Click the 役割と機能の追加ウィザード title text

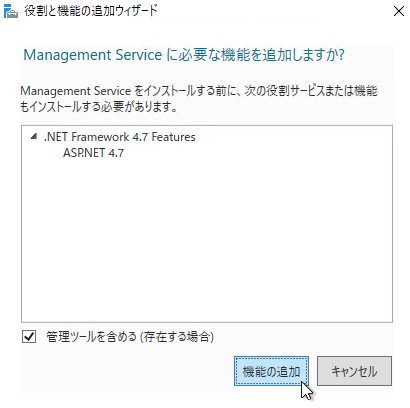pos(91,11)
